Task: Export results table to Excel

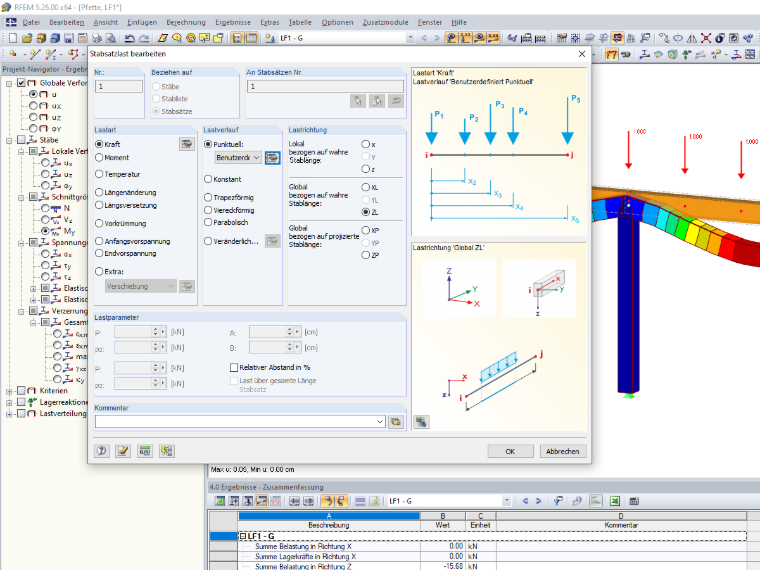Action: click(x=615, y=501)
